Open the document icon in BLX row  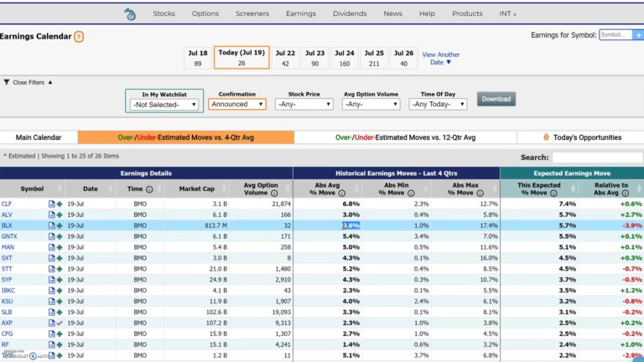(x=51, y=225)
